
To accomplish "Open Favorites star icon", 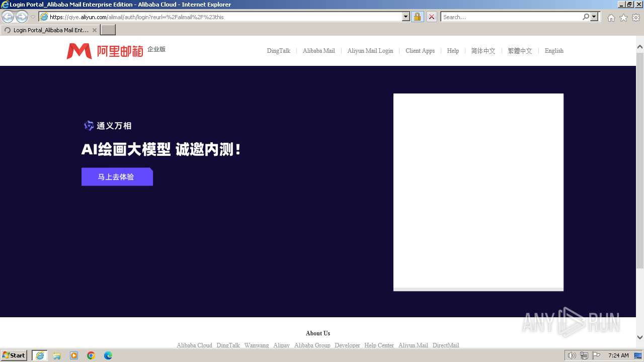I will 623,18.
